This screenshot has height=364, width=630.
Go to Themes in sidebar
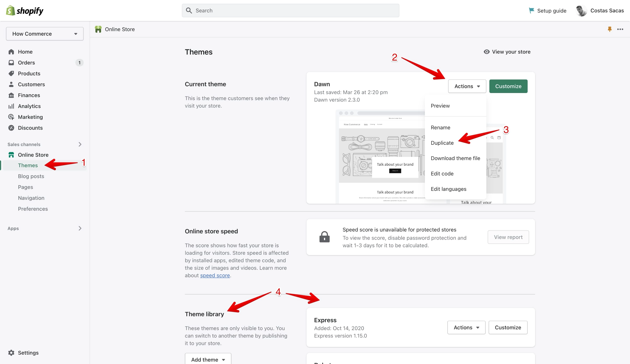(28, 165)
